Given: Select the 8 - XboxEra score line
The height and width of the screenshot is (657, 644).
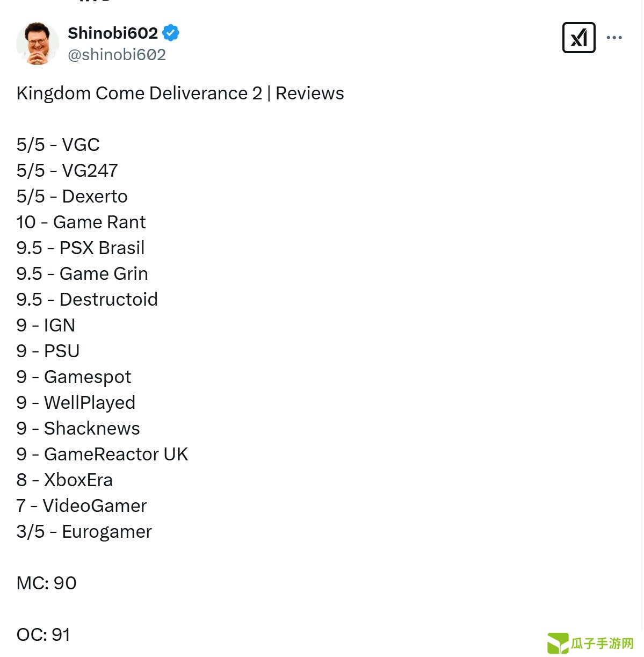Looking at the screenshot, I should coord(64,480).
